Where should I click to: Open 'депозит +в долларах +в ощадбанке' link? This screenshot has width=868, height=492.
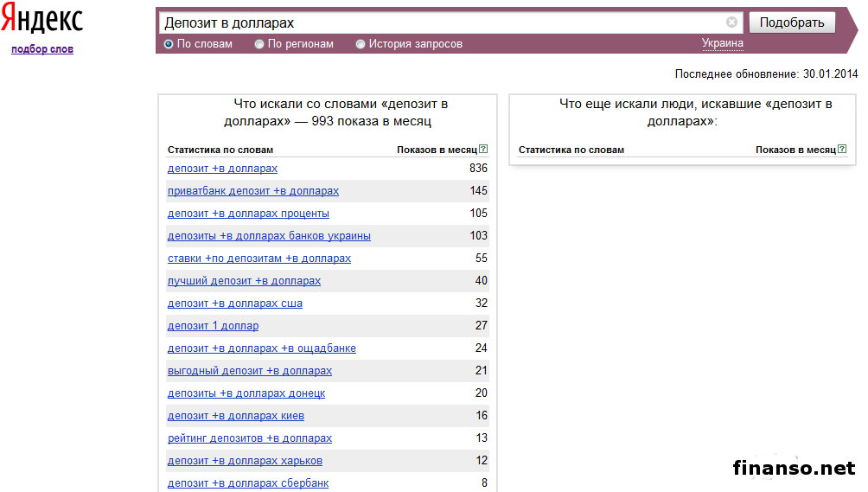(261, 348)
